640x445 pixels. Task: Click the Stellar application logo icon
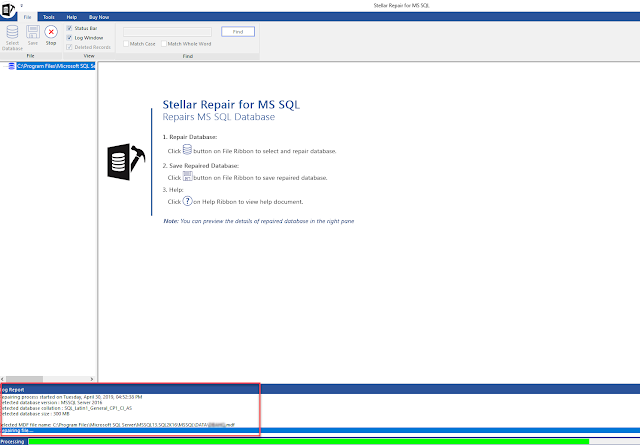tap(8, 9)
